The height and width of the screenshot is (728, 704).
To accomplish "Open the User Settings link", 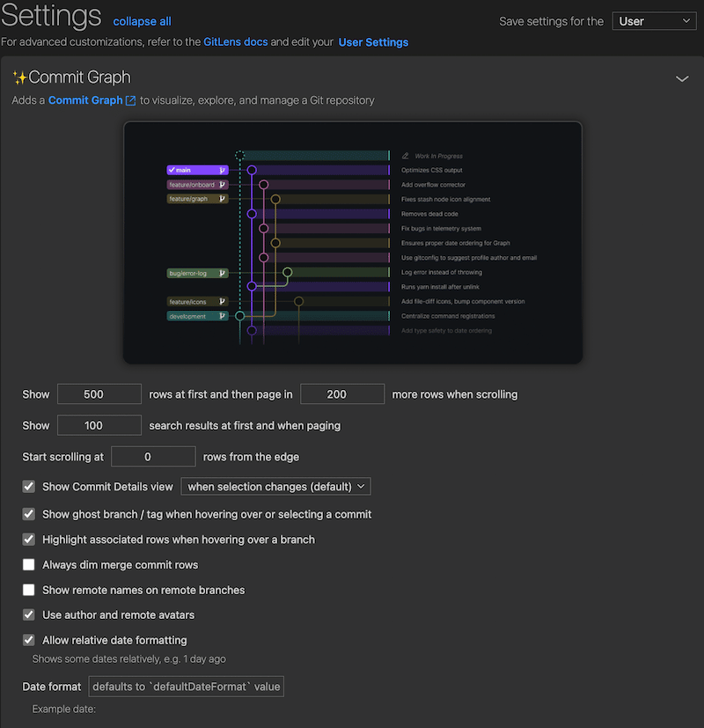I will [x=373, y=42].
